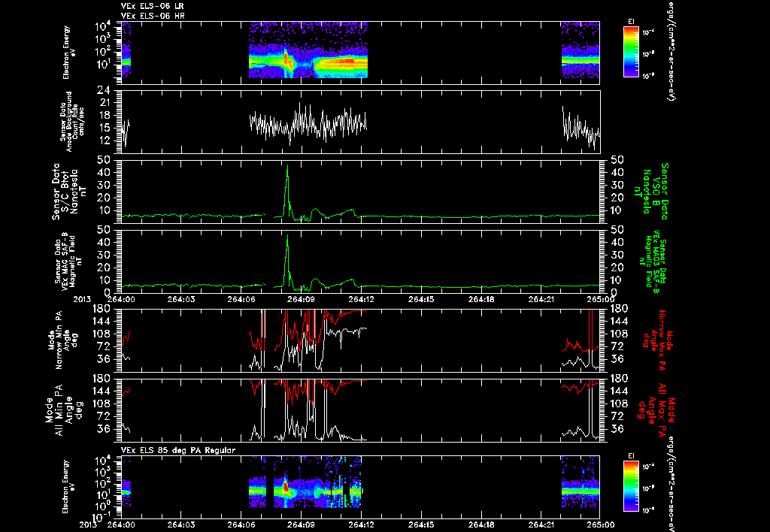Image resolution: width=770 pixels, height=532 pixels.
Task: Click the 'VEx ELS-06 LR' title text
Action: [x=153, y=6]
